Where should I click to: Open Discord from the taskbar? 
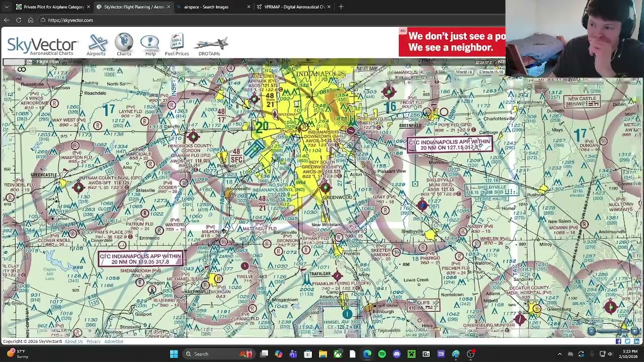[396, 354]
